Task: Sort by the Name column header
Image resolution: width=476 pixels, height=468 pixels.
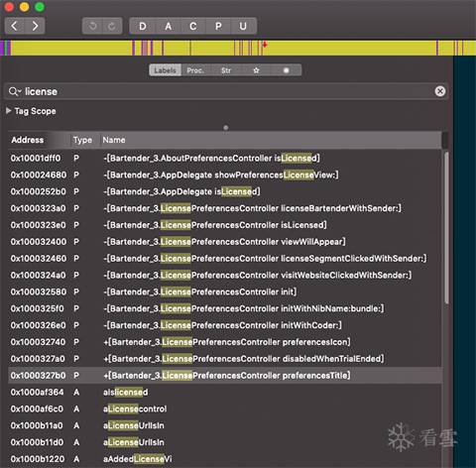Action: (x=271, y=140)
